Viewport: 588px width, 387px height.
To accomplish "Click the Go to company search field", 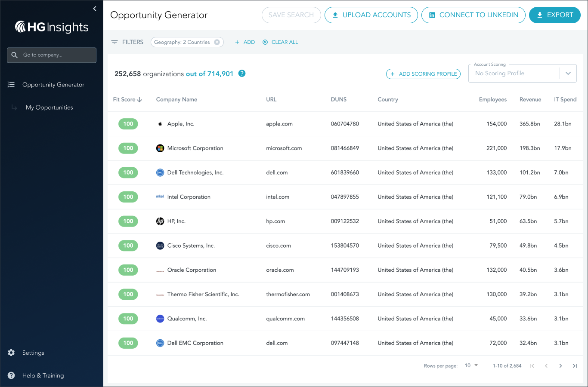I will pyautogui.click(x=52, y=55).
